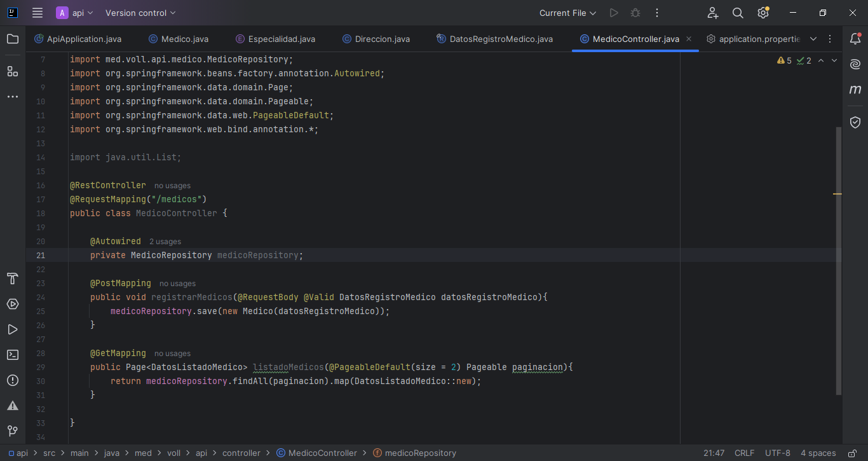Open the Git tool window icon
Viewport: 868px width, 461px height.
[13, 431]
